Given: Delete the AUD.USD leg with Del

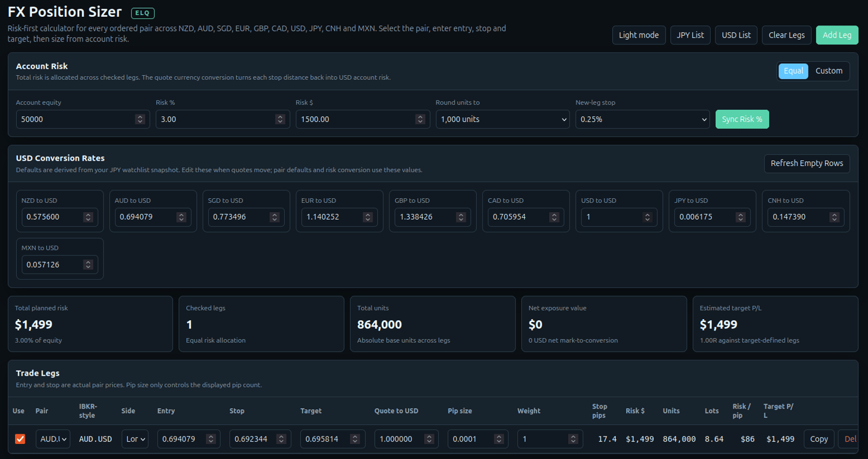Looking at the screenshot, I should click(x=849, y=439).
